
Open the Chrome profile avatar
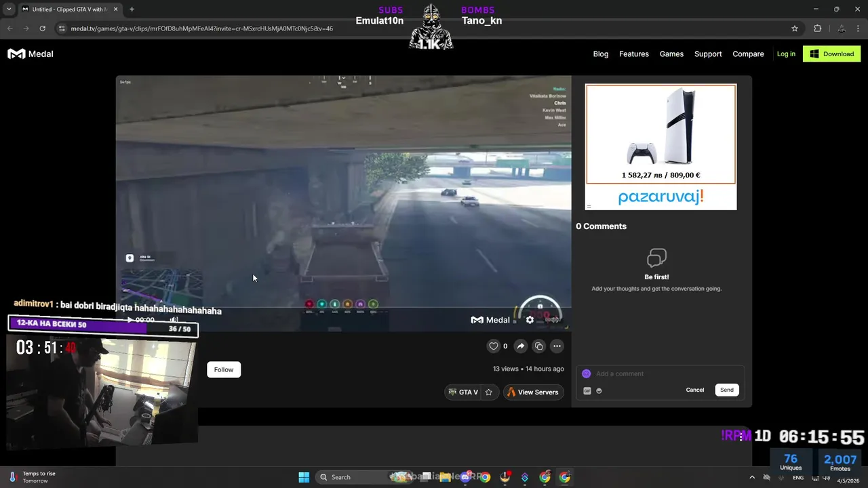pyautogui.click(x=841, y=28)
